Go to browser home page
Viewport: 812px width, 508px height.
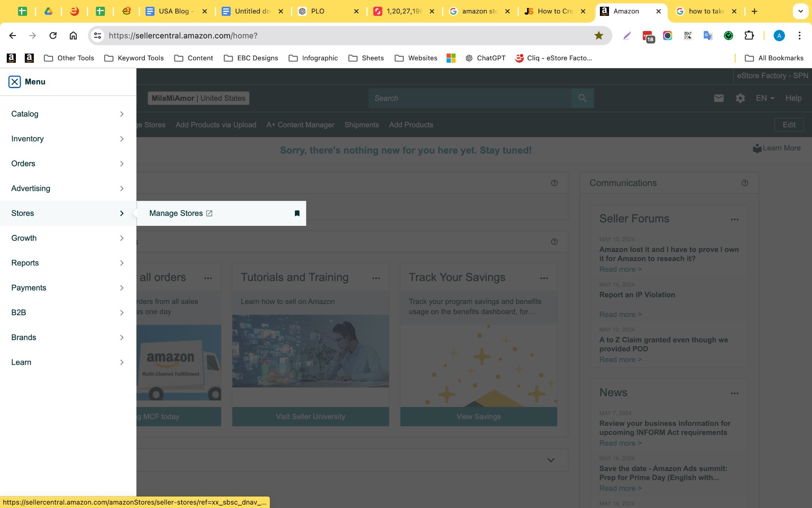point(73,36)
